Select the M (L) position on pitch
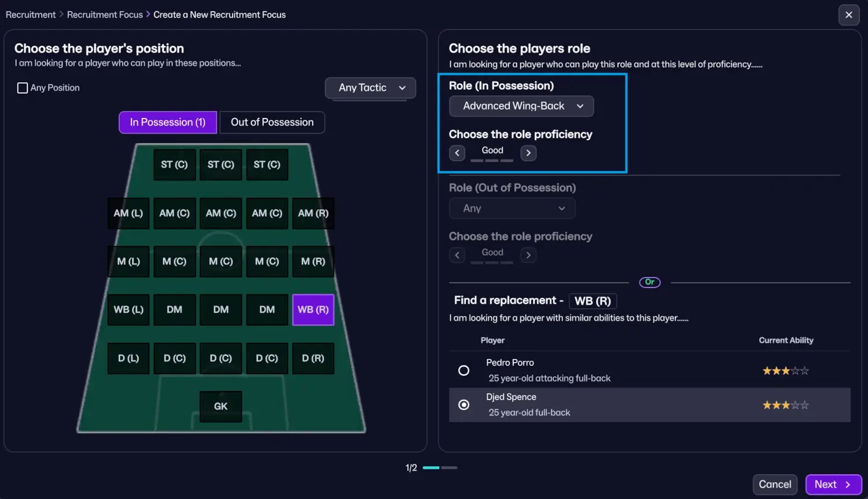Viewport: 868px width, 499px height. (x=128, y=261)
